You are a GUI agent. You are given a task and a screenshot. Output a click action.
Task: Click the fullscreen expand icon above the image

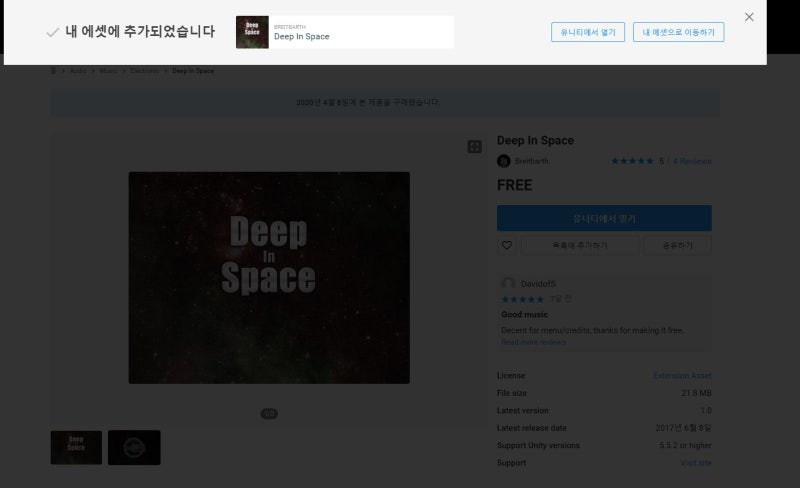point(474,147)
